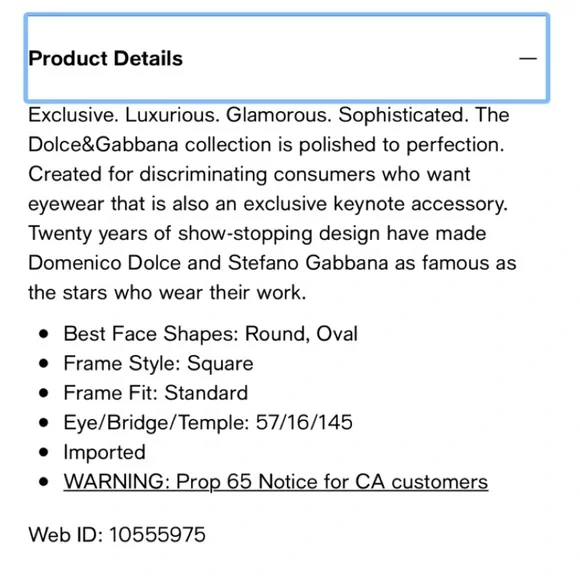Click the bullet dot beside Eye/Bridge/Temple
This screenshot has height=580, width=580.
coord(44,422)
